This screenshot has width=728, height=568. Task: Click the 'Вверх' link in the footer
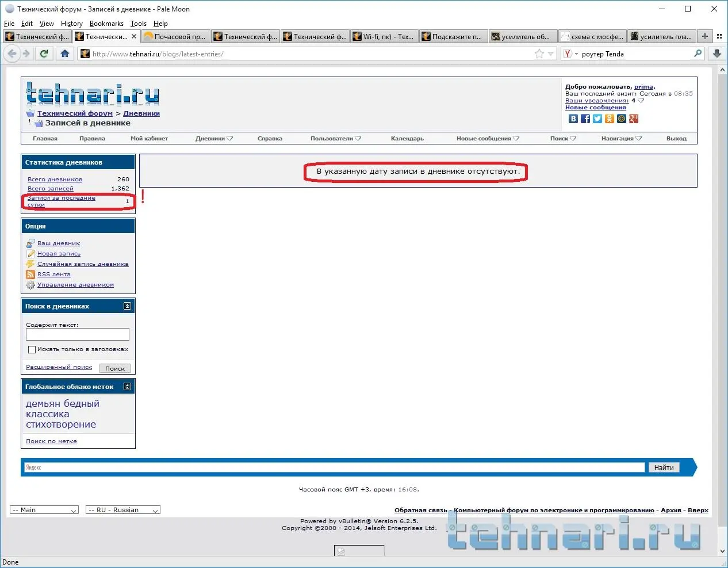698,510
